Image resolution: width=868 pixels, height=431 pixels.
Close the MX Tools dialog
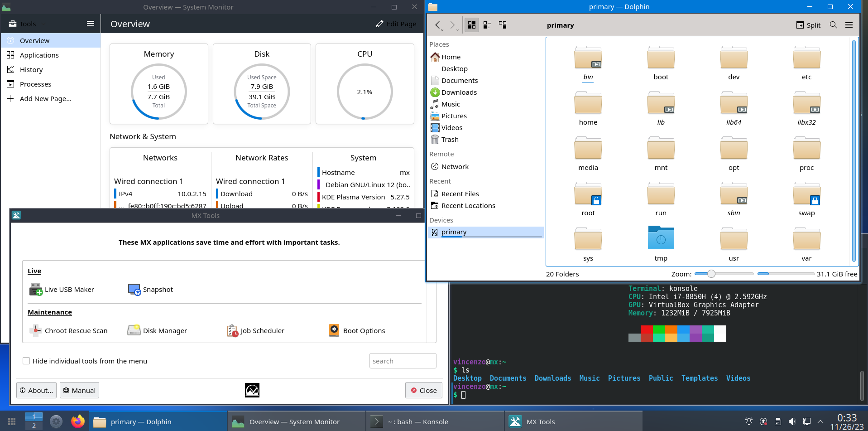point(424,391)
